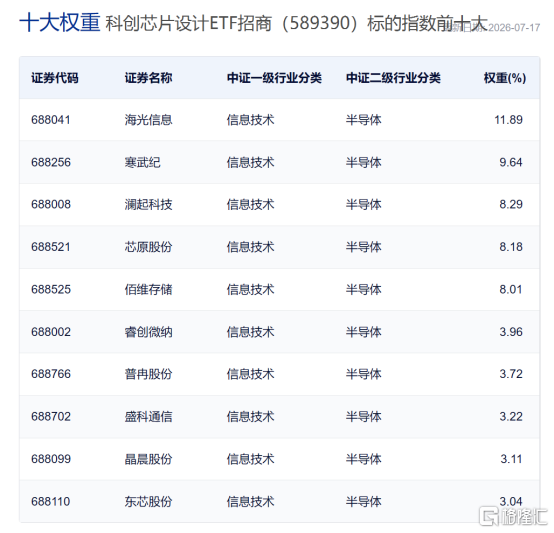Click the 格隆汇 watermark logo

coord(513,517)
